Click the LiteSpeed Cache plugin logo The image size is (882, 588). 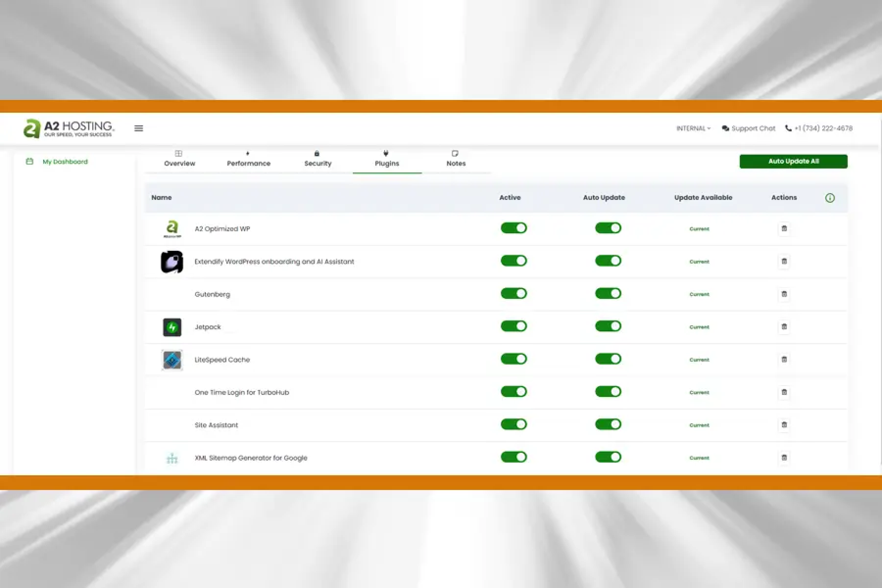pyautogui.click(x=172, y=360)
